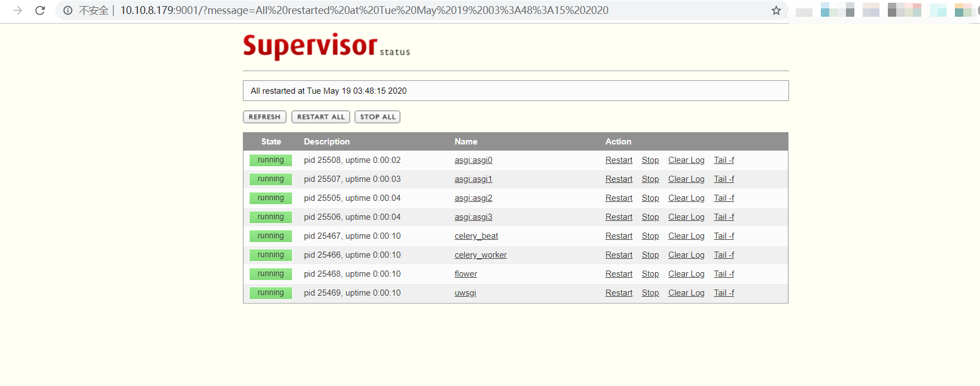
Task: Restart the flower process
Action: [619, 274]
